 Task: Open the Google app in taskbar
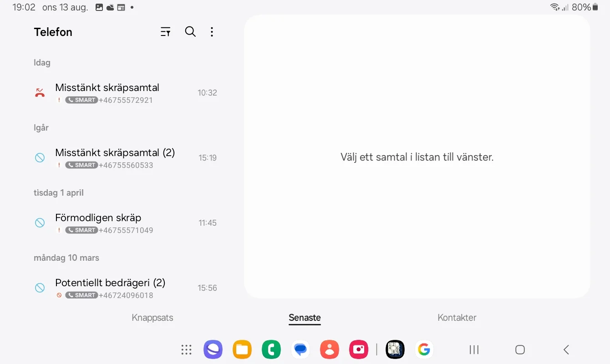(x=424, y=349)
